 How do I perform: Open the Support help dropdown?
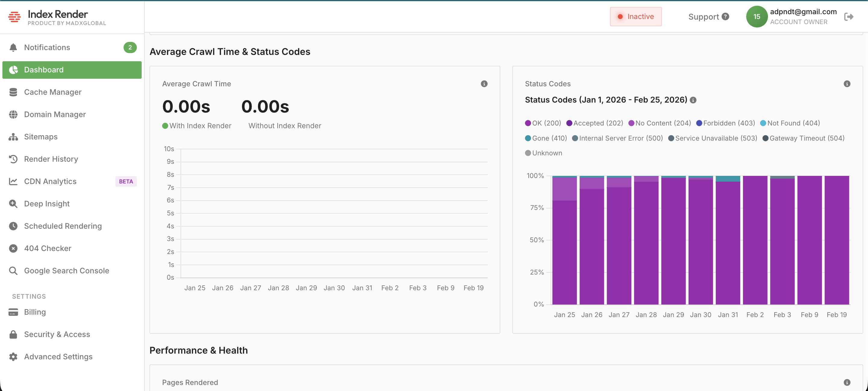(x=708, y=17)
